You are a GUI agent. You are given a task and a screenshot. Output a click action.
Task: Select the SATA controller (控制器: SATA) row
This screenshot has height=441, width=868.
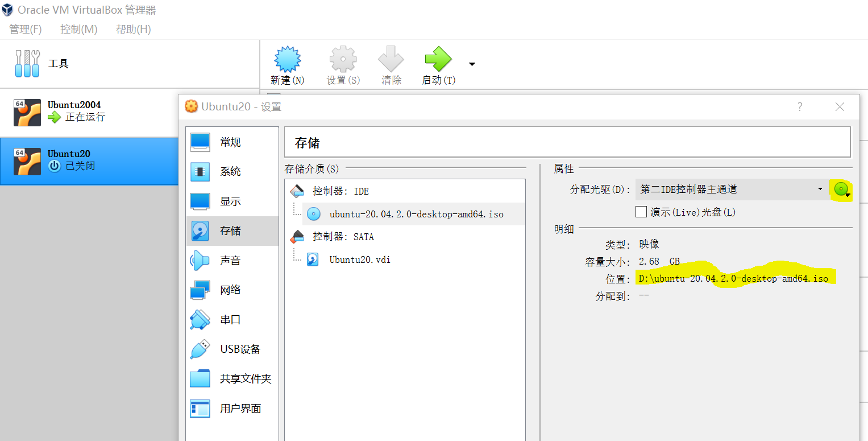[405, 237]
